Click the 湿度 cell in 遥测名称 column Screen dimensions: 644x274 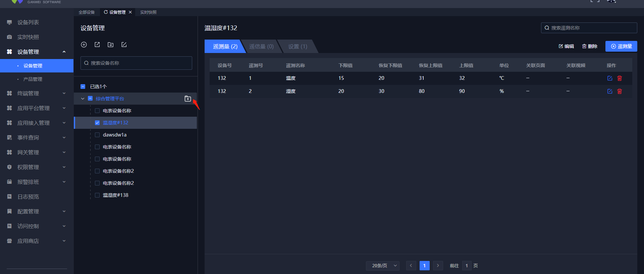pos(291,91)
